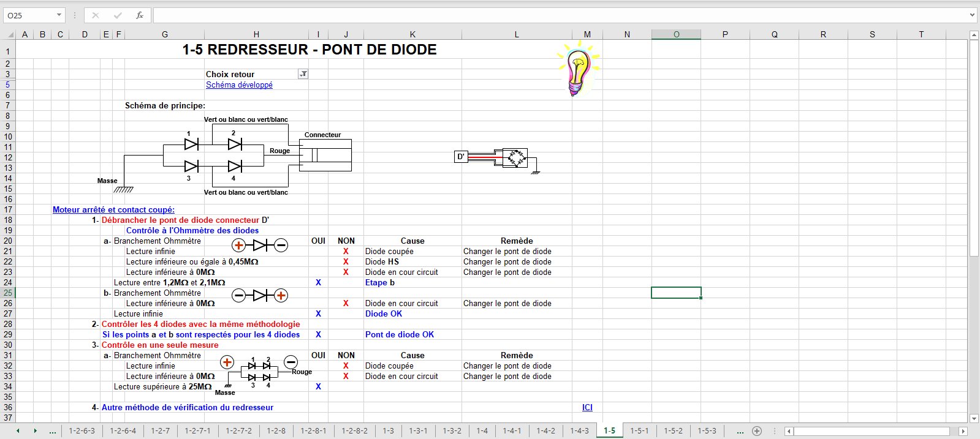Switch to sheet tab 1-5-3
Viewport: 980px width, 439px height.
707,431
